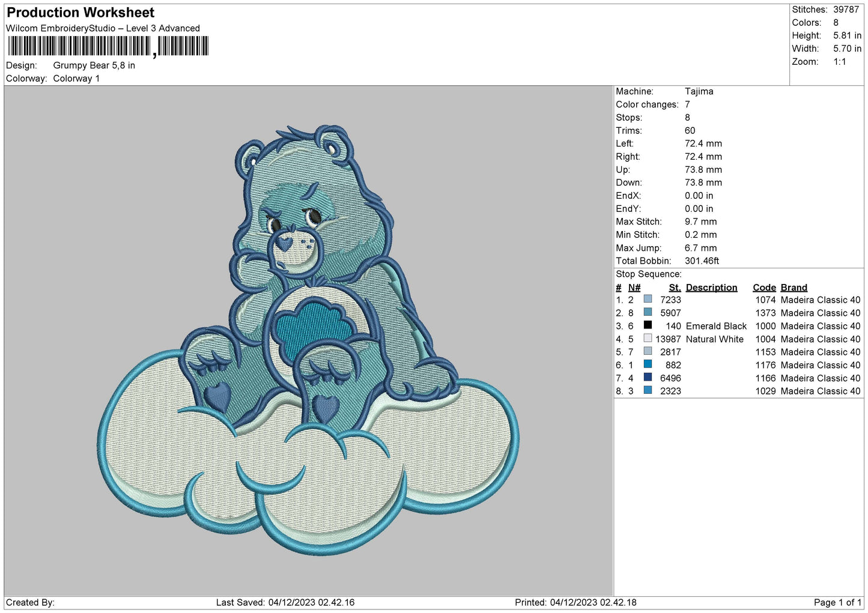Click the thread code 1000

pyautogui.click(x=765, y=327)
